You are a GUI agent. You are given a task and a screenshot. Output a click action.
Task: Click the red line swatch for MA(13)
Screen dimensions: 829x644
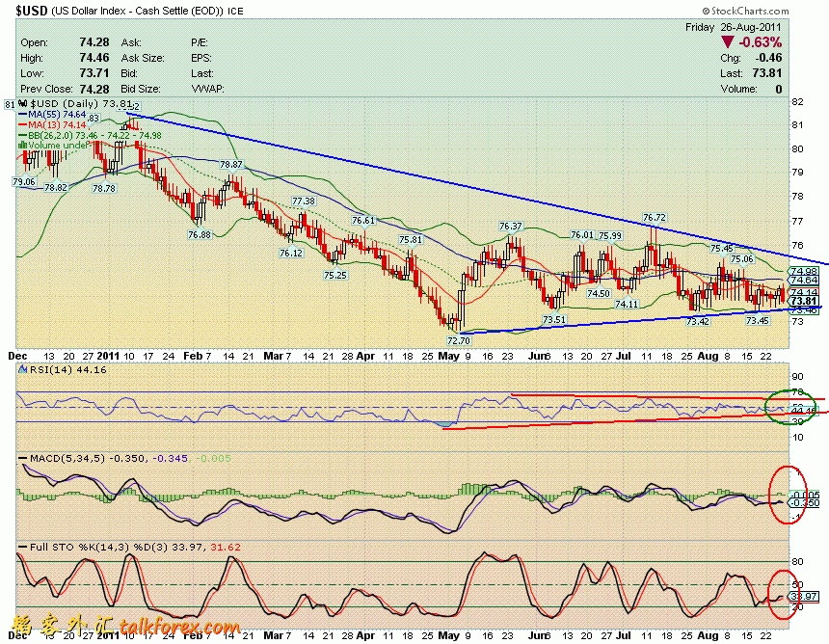click(x=23, y=124)
